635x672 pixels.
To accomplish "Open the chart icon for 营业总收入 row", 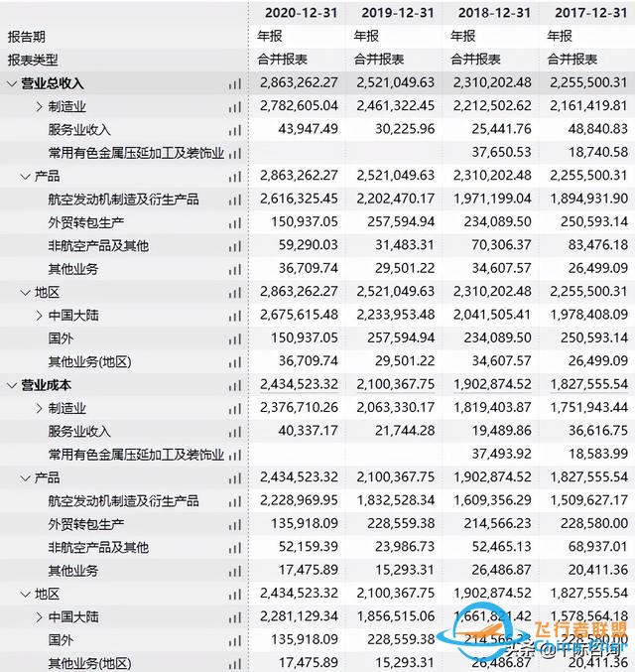I will tap(235, 83).
